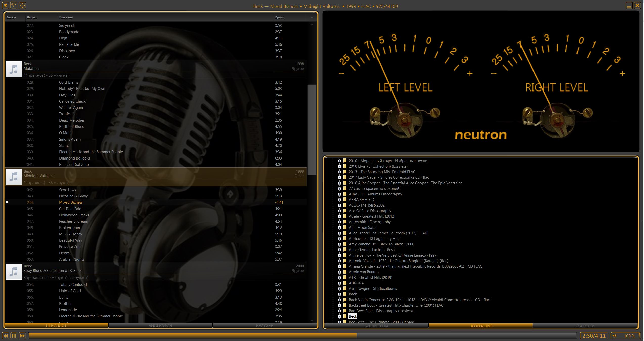644x341 pixels.
Task: Select the folder Alice Francis - St. James Ballroom
Action: tap(388, 233)
